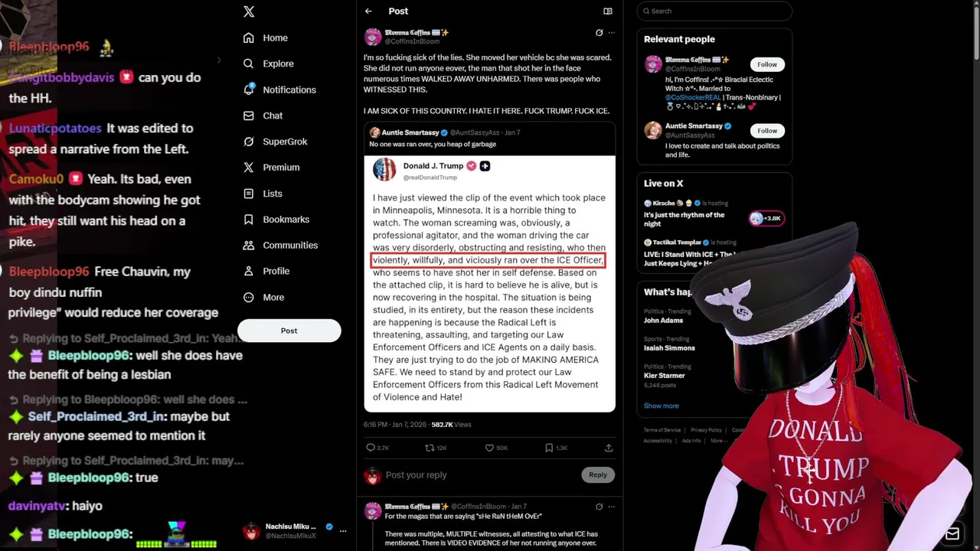Go to Bookmarks in the sidebar
The image size is (980, 551).
tap(276, 220)
